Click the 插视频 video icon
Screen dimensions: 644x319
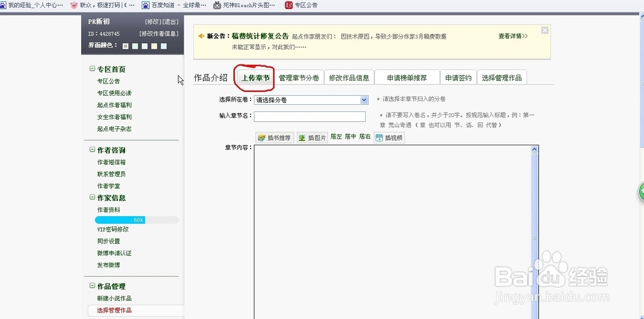379,138
